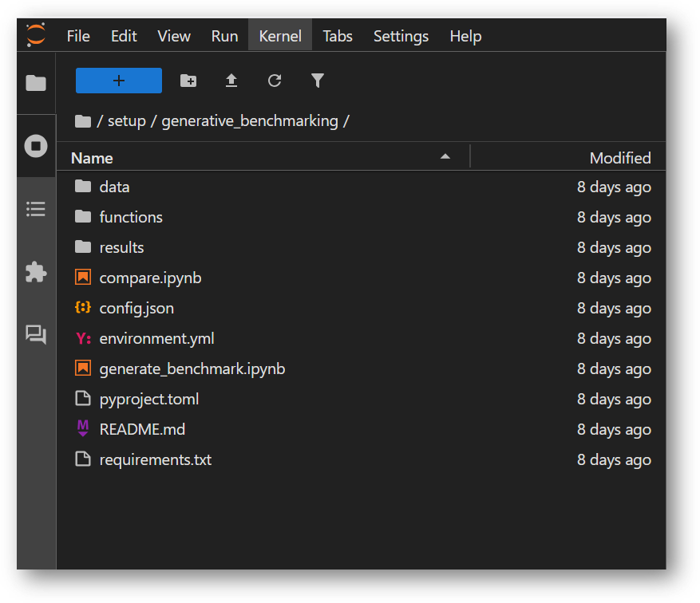
Task: Click the New Launcher plus button
Action: [118, 81]
